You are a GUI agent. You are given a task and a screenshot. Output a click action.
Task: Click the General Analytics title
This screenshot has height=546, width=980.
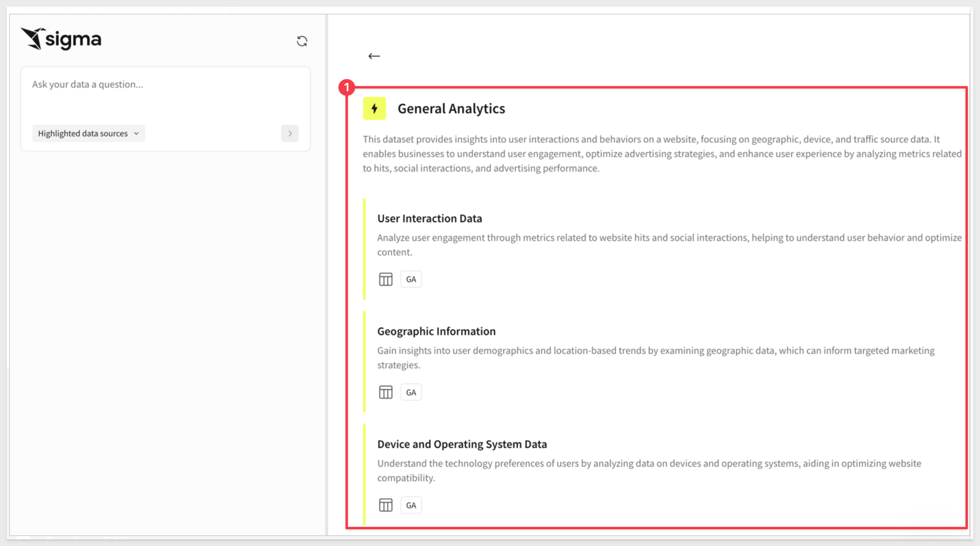click(x=451, y=108)
